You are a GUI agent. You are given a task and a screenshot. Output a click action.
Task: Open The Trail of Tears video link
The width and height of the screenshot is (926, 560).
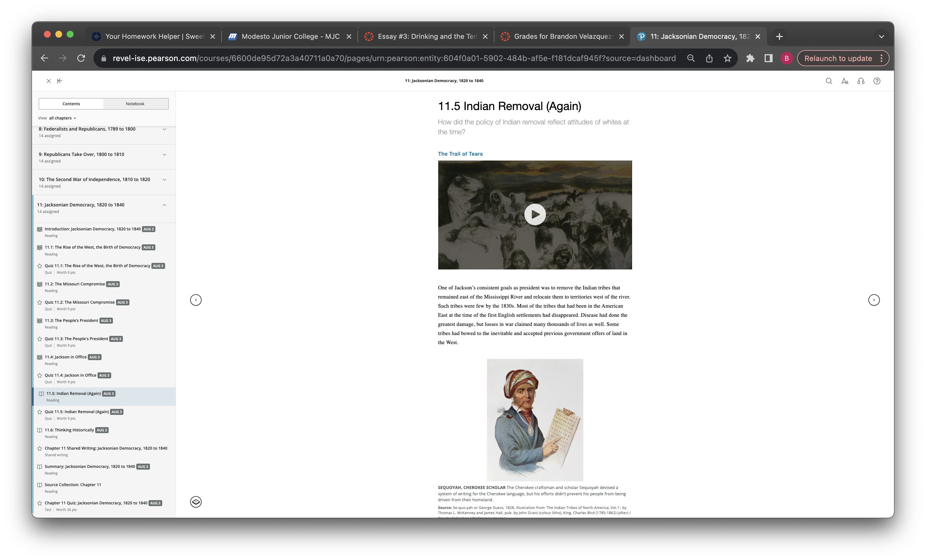tap(460, 154)
